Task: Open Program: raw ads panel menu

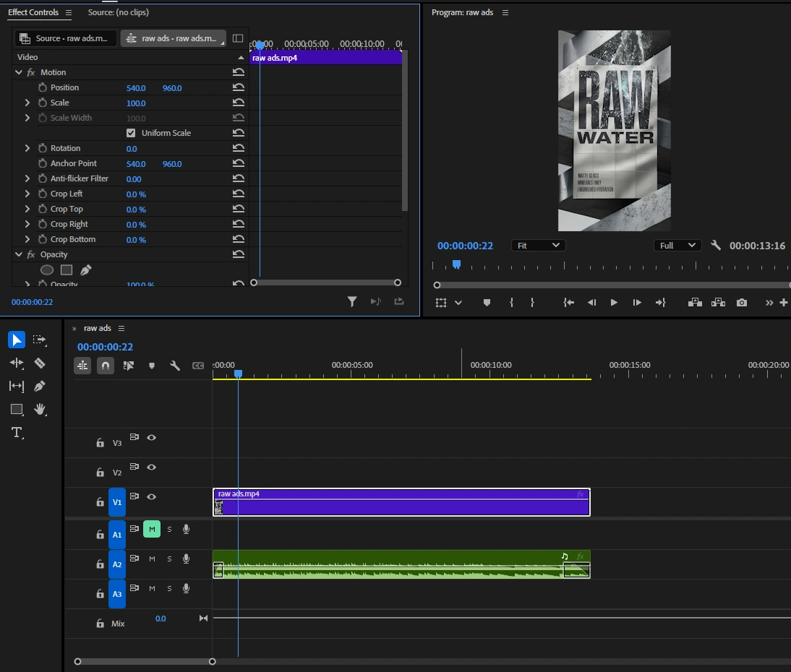Action: 505,12
